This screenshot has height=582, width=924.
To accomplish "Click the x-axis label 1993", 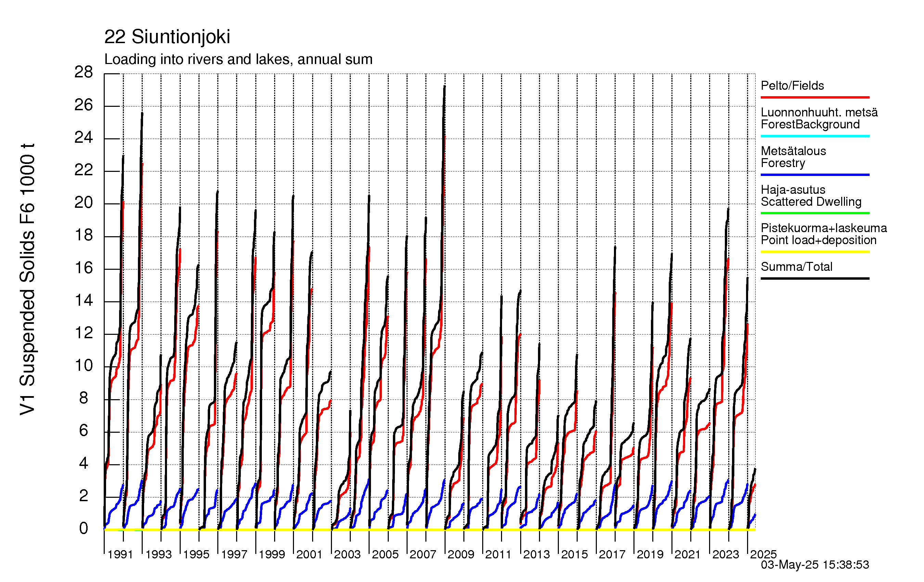I will tap(158, 554).
